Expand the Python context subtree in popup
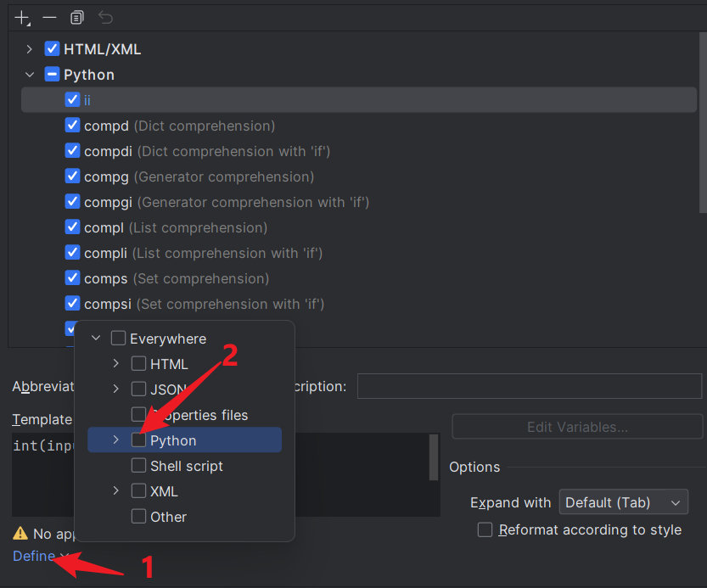Viewport: 707px width, 588px height. tap(116, 440)
